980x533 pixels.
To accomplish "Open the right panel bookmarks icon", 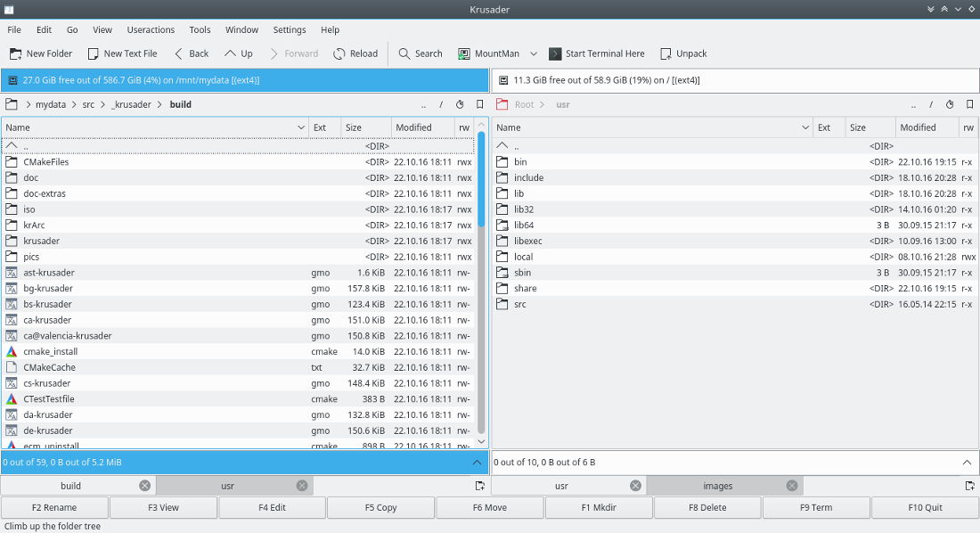I will (x=969, y=104).
